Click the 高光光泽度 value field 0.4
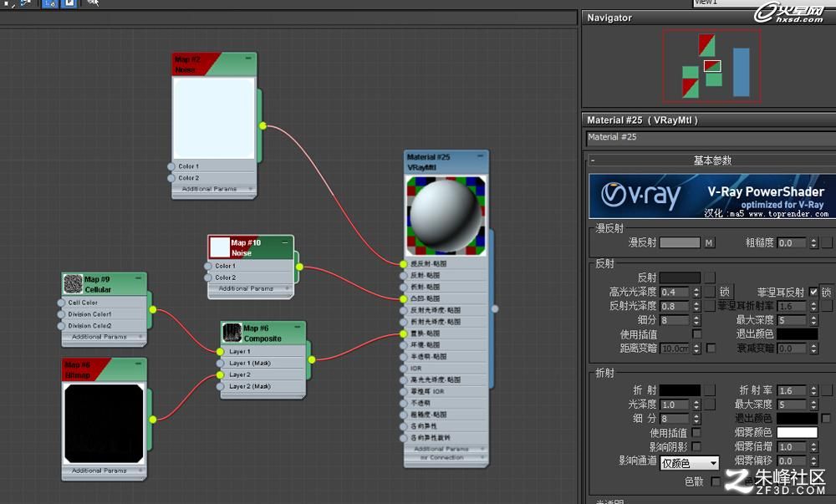Image resolution: width=836 pixels, height=504 pixels. 675,292
